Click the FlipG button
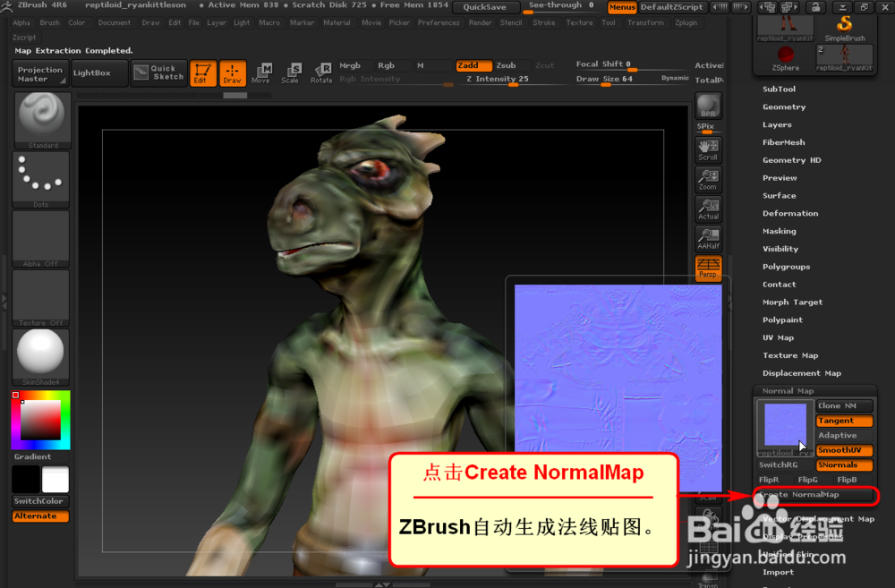 807,480
